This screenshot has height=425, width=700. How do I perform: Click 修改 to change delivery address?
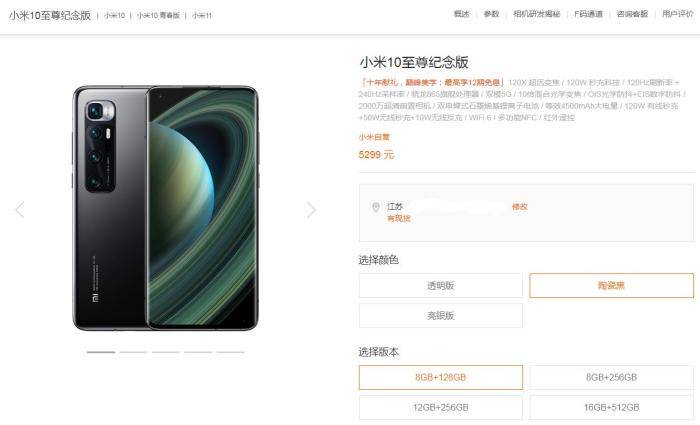pos(520,207)
